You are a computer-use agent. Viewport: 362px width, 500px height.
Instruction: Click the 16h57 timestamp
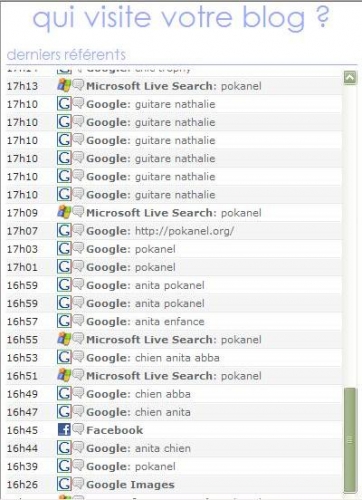tap(22, 322)
